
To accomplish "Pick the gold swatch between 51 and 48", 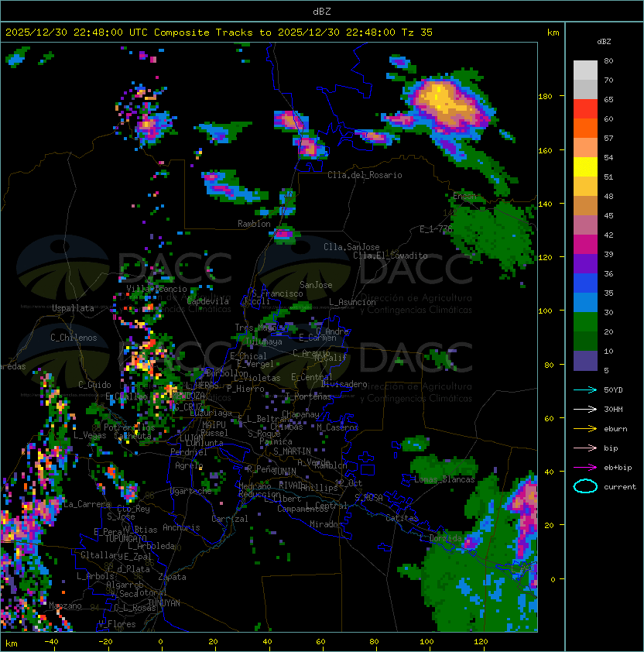I will click(x=585, y=187).
